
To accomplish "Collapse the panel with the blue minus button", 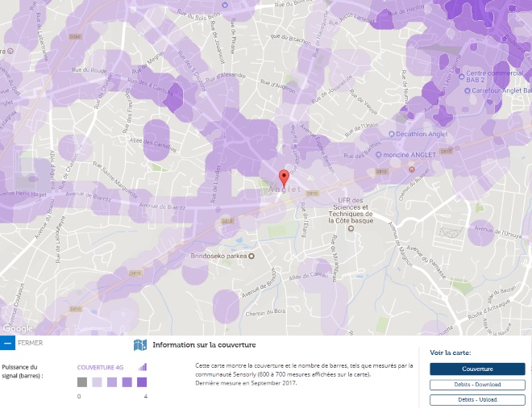I will (x=7, y=343).
